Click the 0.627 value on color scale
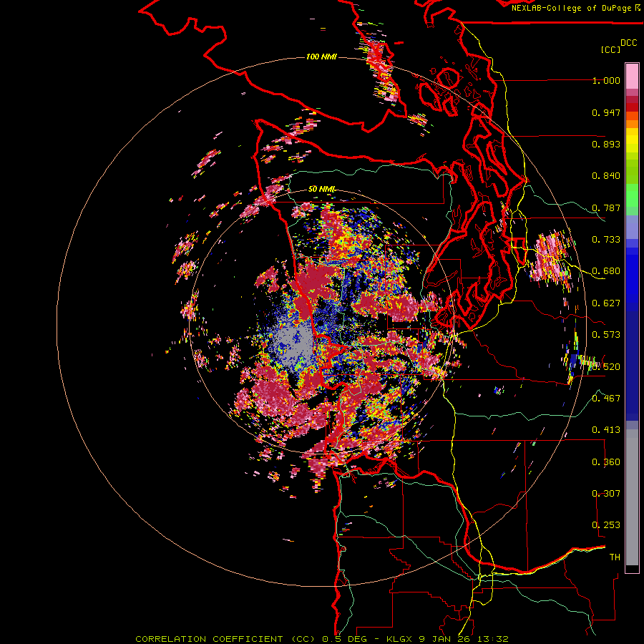This screenshot has height=644, width=644. point(606,303)
